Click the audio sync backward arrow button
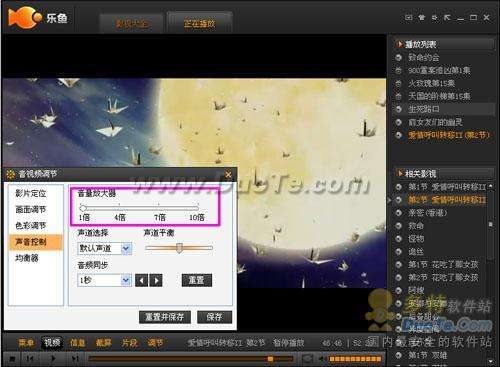 tap(141, 280)
